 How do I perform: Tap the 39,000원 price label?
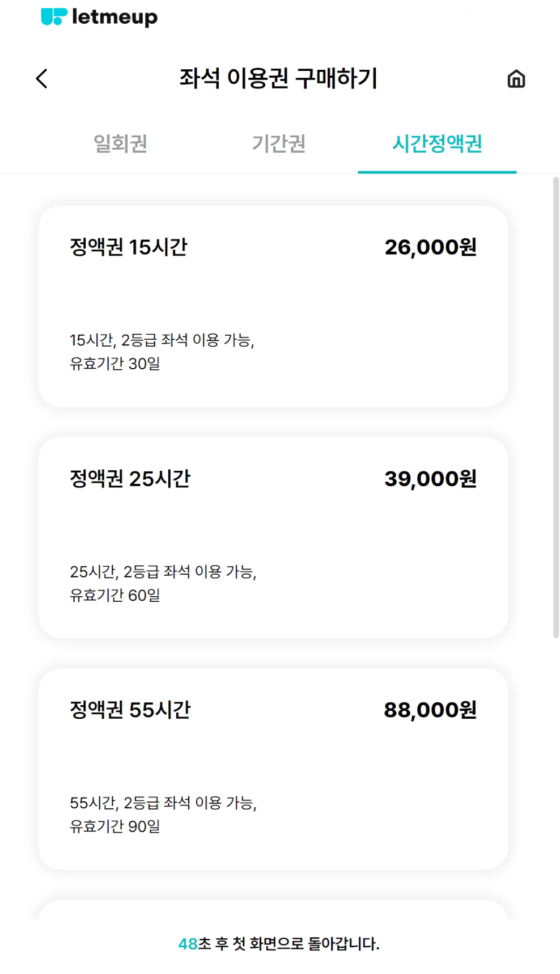tap(430, 479)
